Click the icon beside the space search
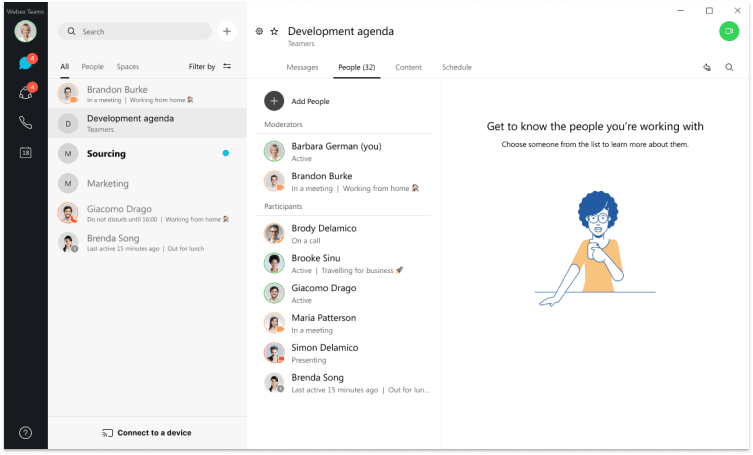This screenshot has width=753, height=455. [707, 67]
